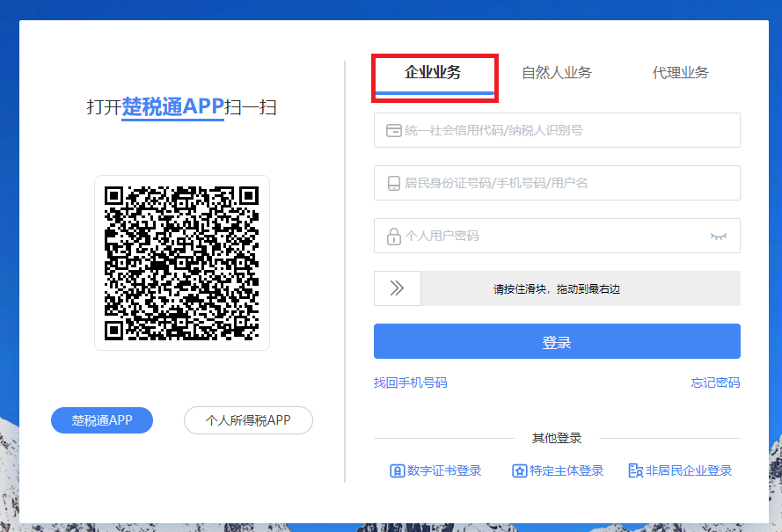Focus the 统一社会信用代码/纳税人识别号 field
Screen dimensions: 782x532
(x=557, y=130)
